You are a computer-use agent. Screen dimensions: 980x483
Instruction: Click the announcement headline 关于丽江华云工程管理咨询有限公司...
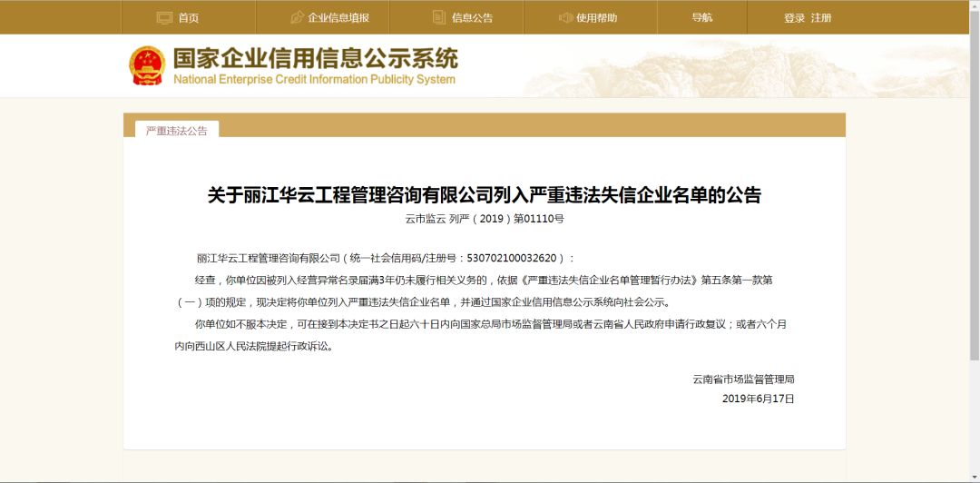485,195
